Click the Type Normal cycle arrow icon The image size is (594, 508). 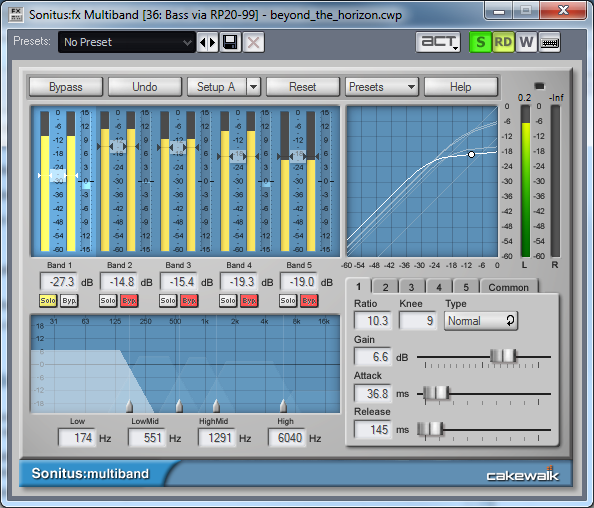[510, 320]
